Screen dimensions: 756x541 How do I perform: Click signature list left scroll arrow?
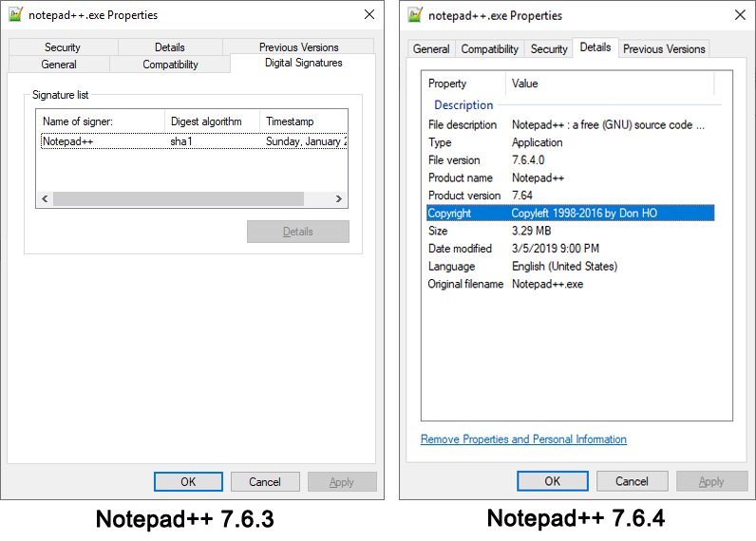click(45, 198)
